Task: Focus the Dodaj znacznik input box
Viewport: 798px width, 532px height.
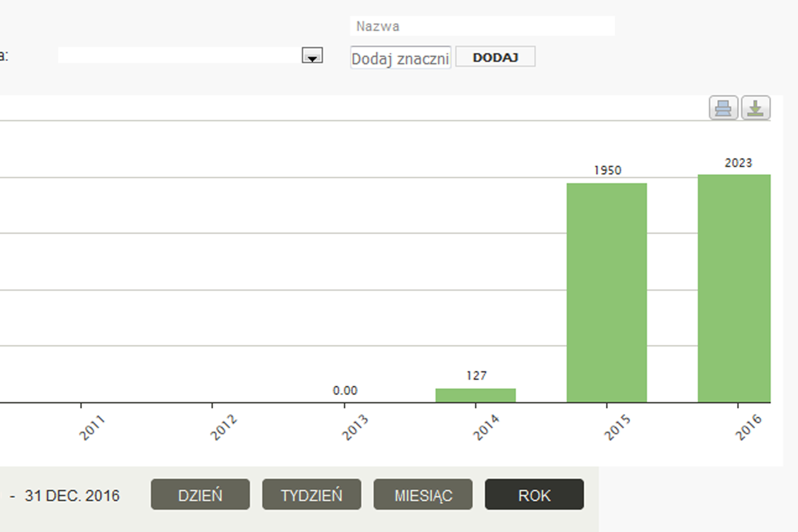Action: point(400,58)
